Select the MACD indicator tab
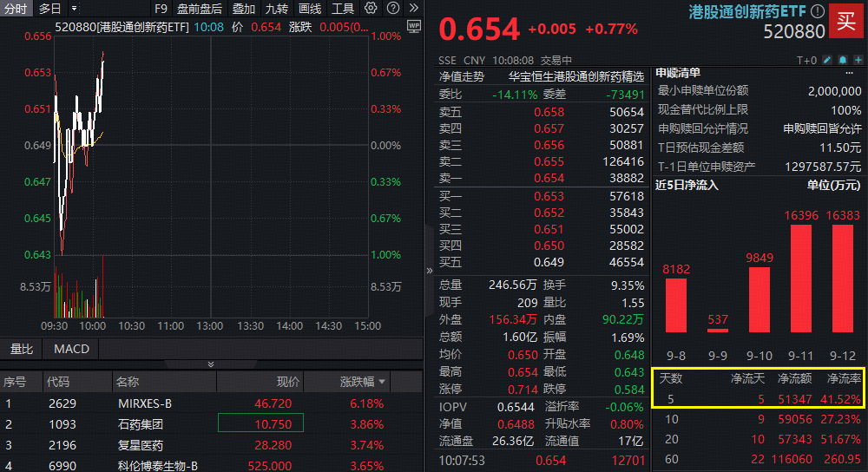The image size is (868, 472). tap(71, 349)
